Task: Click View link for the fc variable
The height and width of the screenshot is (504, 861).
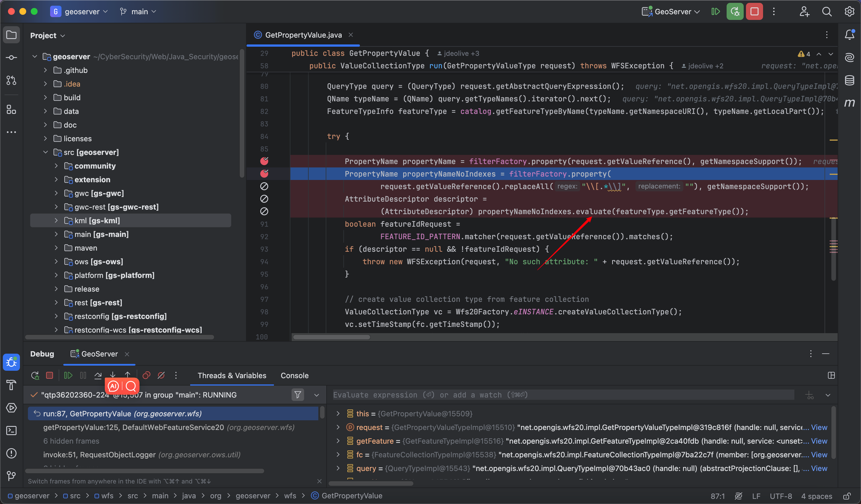Action: pos(819,454)
